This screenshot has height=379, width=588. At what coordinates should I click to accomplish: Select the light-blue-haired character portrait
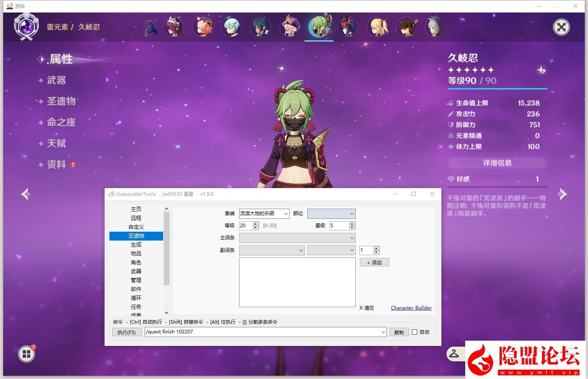[x=232, y=27]
